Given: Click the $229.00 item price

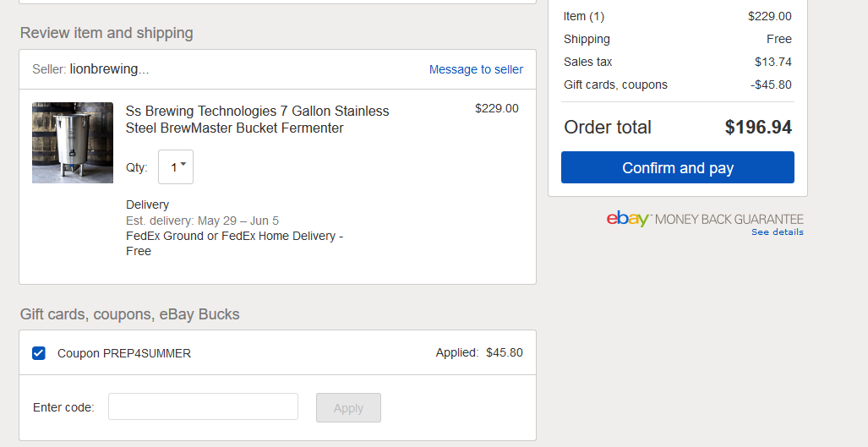Looking at the screenshot, I should tap(497, 108).
